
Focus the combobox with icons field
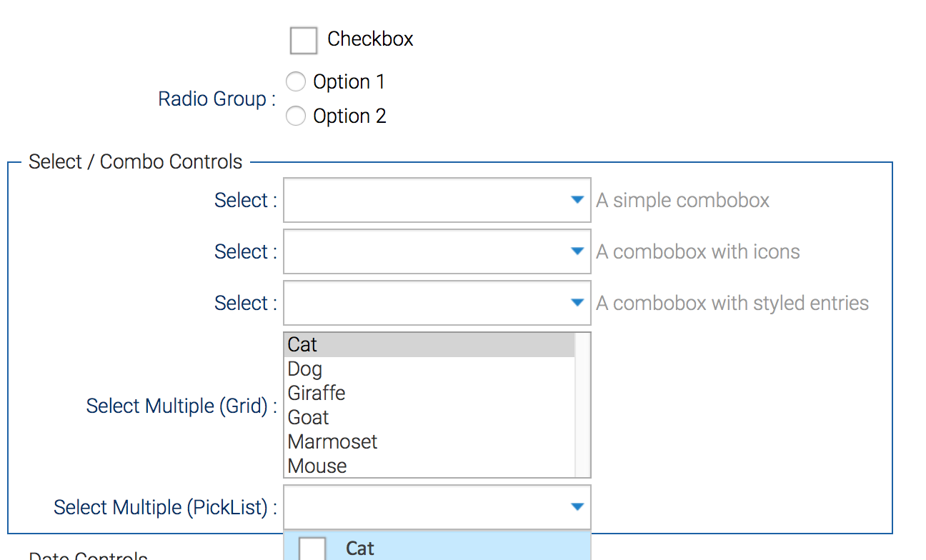point(425,252)
